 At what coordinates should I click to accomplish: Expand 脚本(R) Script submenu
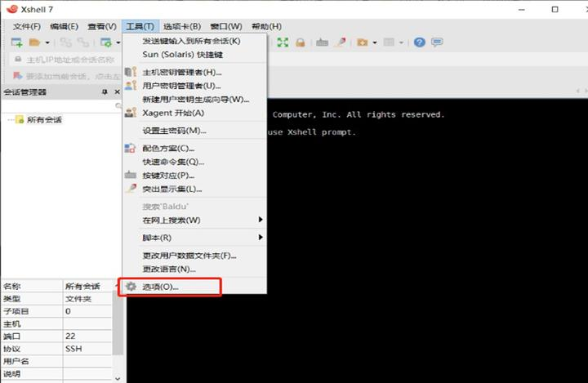pos(194,238)
